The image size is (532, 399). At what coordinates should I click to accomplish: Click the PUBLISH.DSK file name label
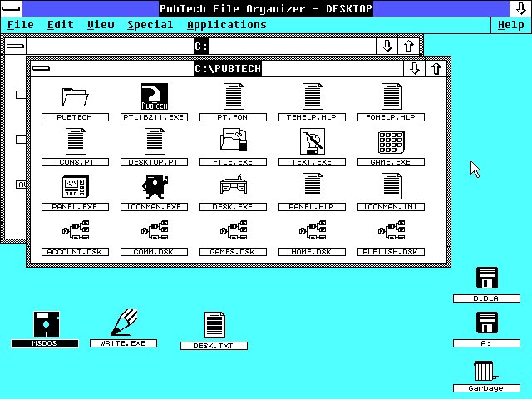click(391, 252)
